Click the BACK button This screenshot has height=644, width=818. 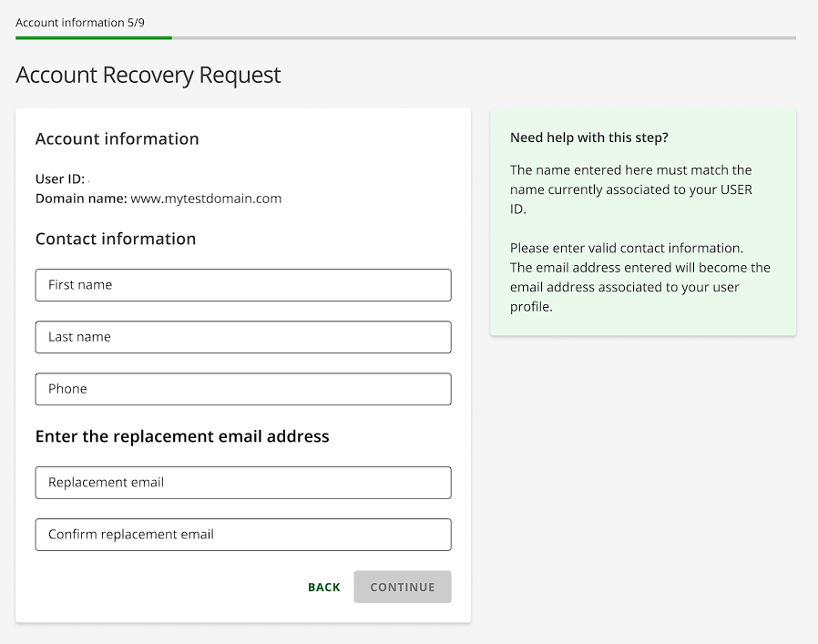(x=323, y=587)
